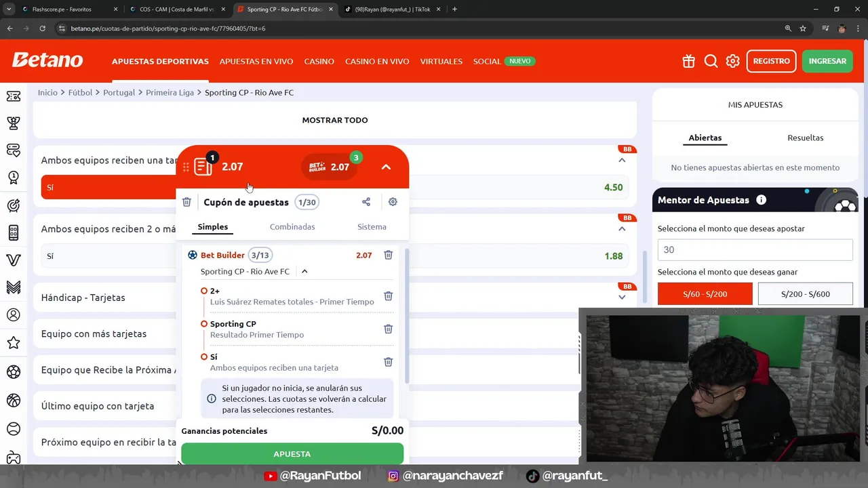Select S/60 - S/200 winnings range
868x488 pixels.
(x=705, y=293)
